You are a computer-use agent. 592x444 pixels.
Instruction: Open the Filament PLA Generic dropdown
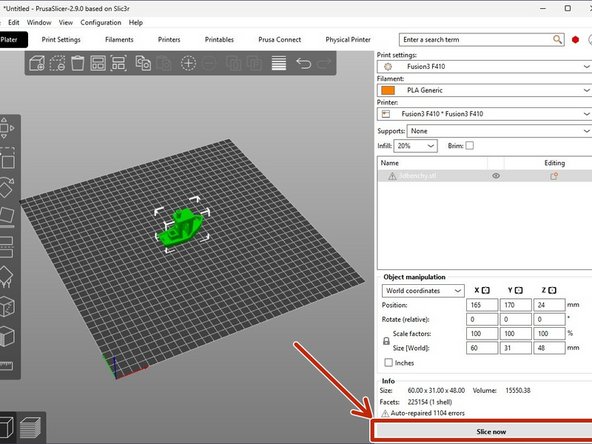[484, 90]
